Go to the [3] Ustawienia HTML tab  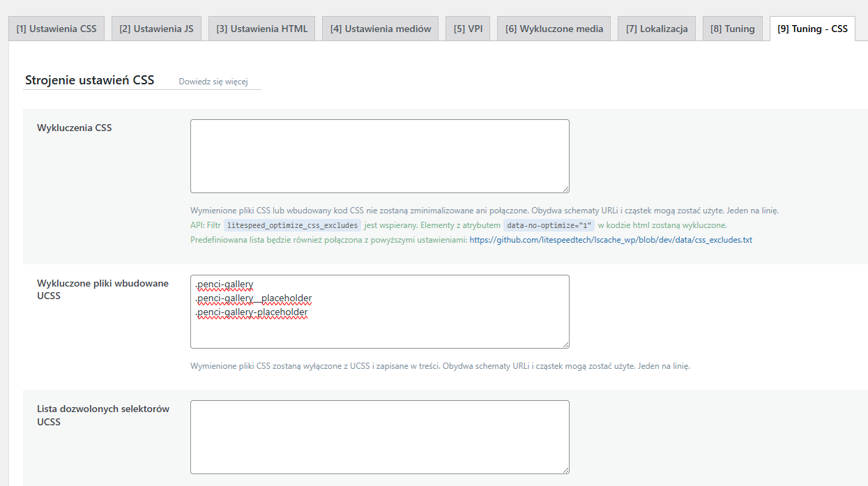click(x=261, y=29)
